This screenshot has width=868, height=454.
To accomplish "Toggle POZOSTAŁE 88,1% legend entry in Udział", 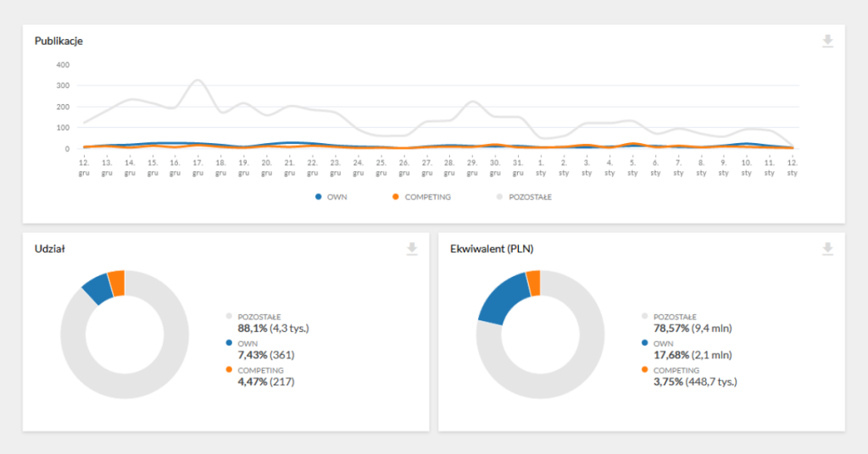I will pyautogui.click(x=267, y=323).
